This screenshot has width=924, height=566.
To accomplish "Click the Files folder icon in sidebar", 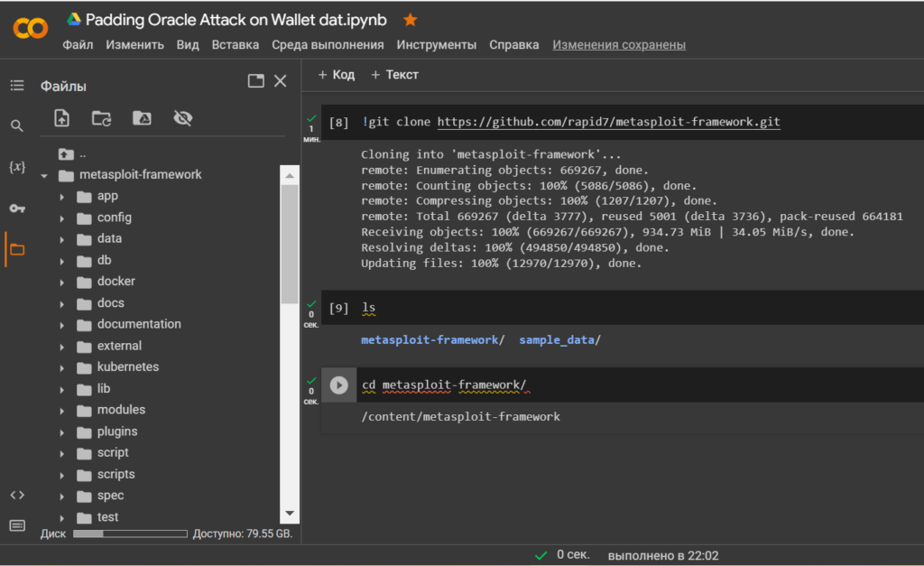I will 17,249.
